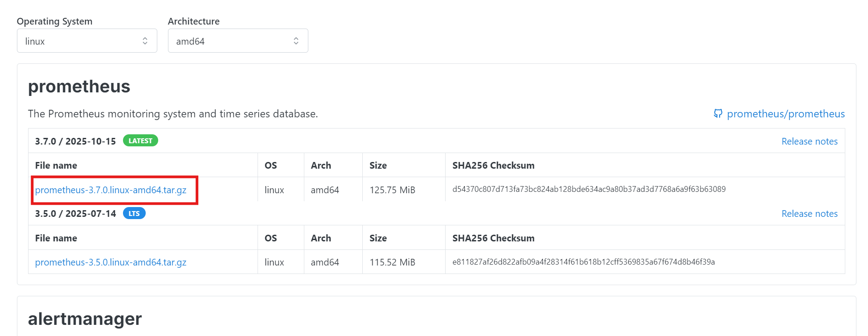Click the 3.7.0 / 2025-10-15 version heading
868x336 pixels.
click(75, 141)
